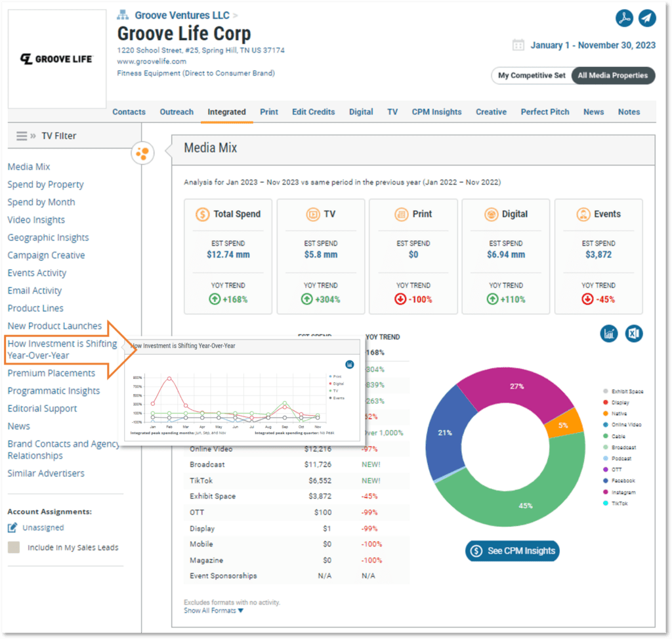
Task: Switch to the Digital tab
Action: tap(361, 112)
